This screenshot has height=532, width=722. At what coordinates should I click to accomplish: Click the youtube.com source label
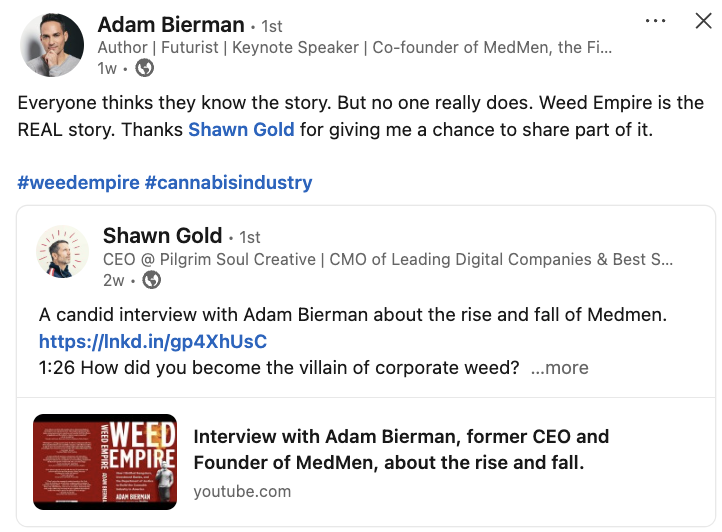(x=242, y=491)
